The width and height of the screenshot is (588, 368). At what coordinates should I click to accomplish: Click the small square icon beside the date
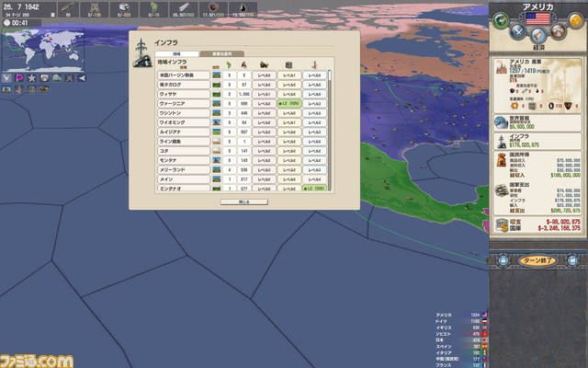53,15
